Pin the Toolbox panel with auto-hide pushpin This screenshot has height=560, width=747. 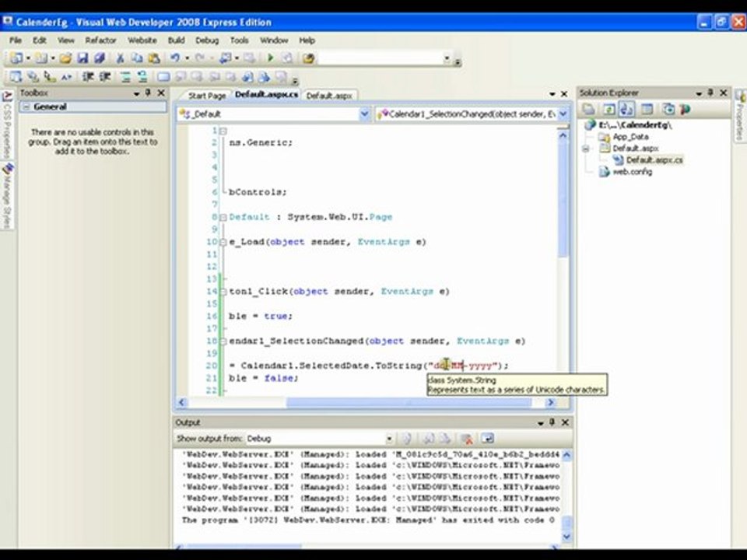(x=148, y=93)
